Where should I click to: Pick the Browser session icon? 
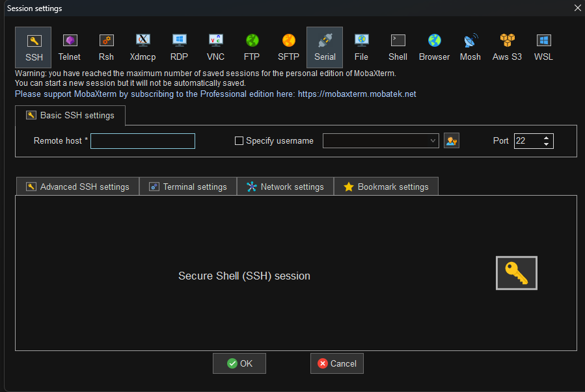tap(434, 47)
